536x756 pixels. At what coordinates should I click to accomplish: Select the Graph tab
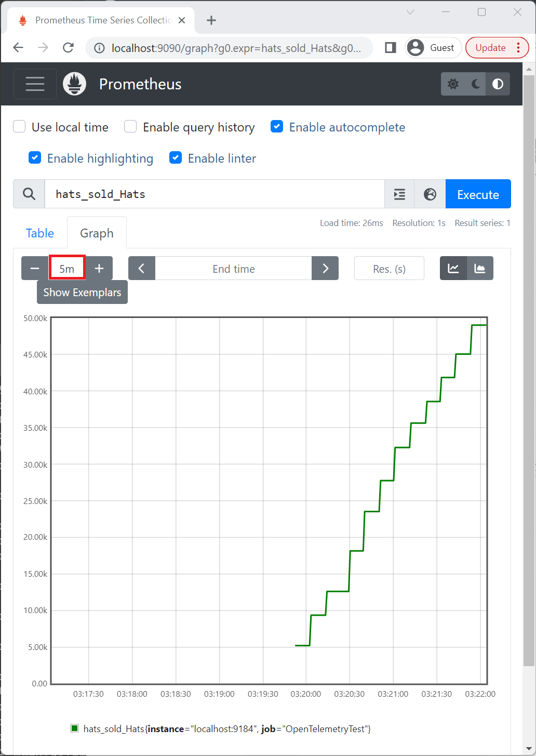tap(97, 233)
